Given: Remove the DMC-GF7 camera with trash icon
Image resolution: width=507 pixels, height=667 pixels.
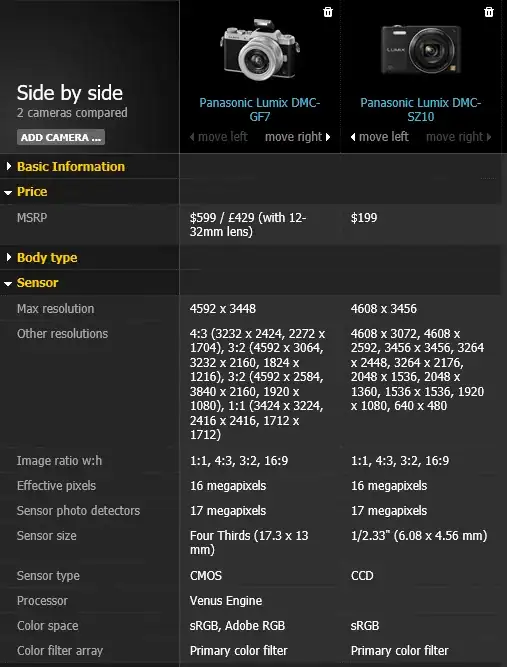Looking at the screenshot, I should point(328,12).
